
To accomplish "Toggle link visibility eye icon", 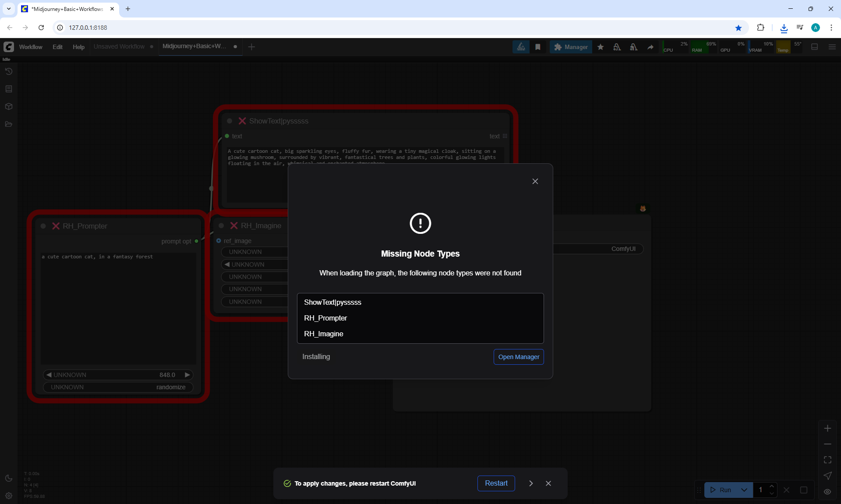I will pyautogui.click(x=827, y=492).
